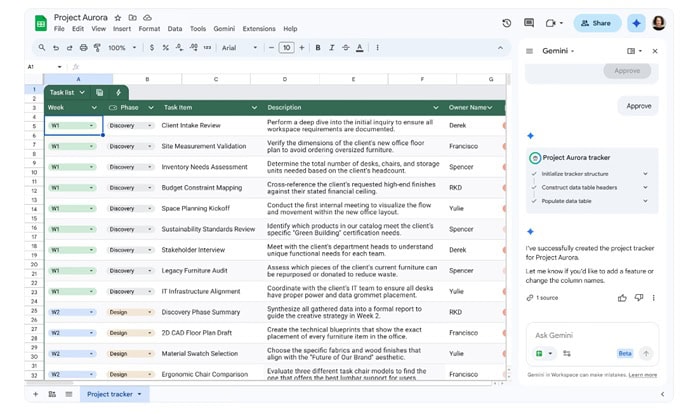Image resolution: width=700 pixels, height=414 pixels.
Task: Click the Ask Gemini input field
Action: point(592,335)
